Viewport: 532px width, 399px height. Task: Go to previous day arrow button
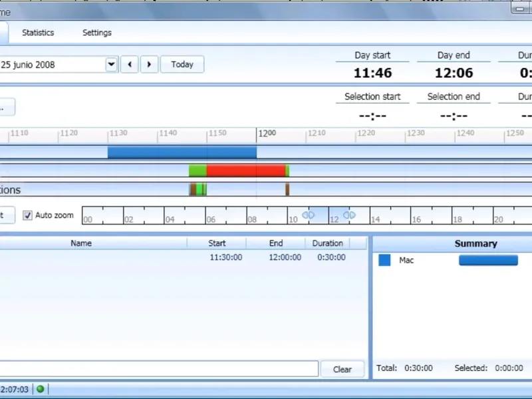[130, 64]
